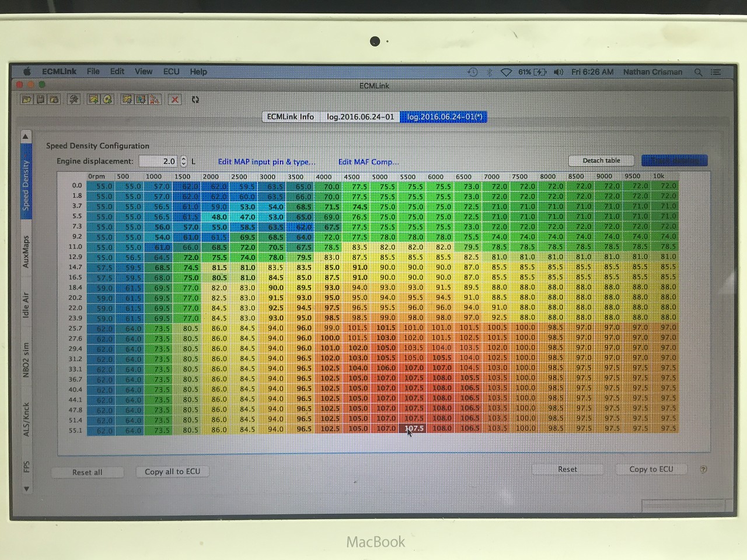The height and width of the screenshot is (560, 747).
Task: Click the save floppy disk toolbar icon
Action: point(40,100)
